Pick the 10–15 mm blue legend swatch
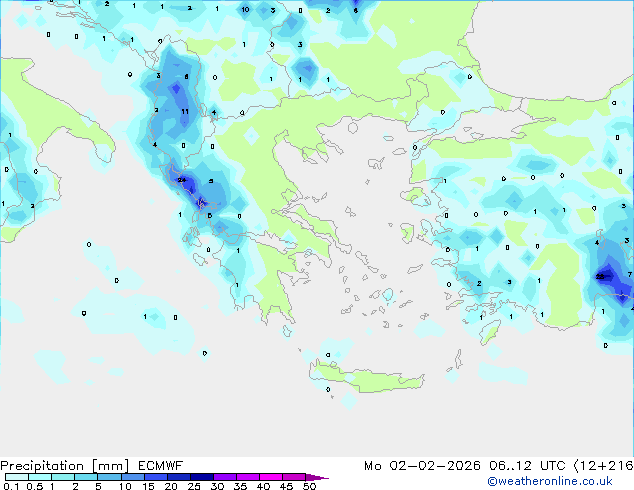 coord(132,477)
